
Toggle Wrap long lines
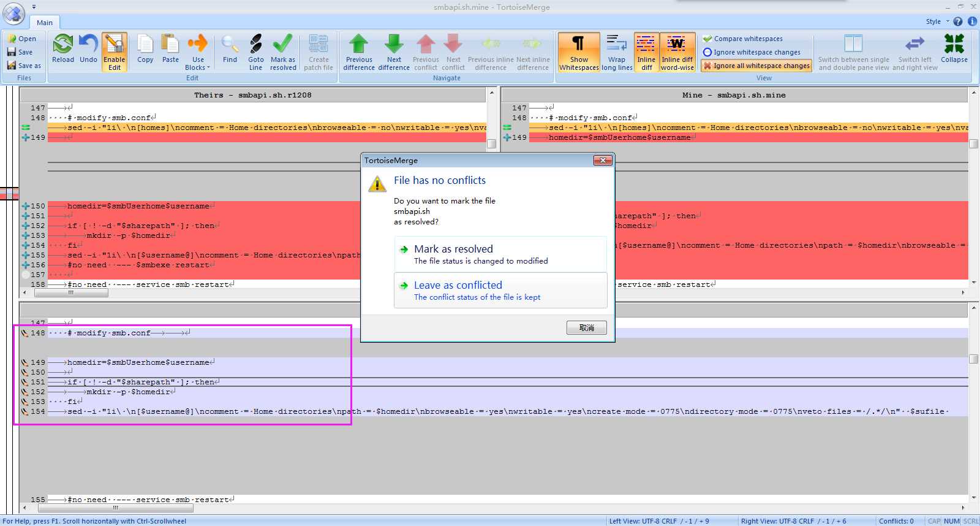(x=617, y=52)
